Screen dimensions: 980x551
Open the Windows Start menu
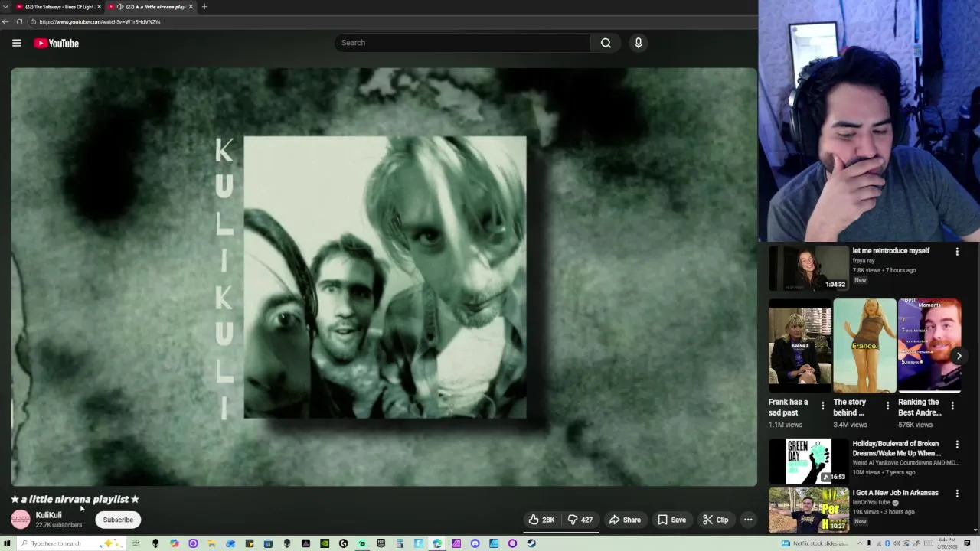pyautogui.click(x=7, y=543)
